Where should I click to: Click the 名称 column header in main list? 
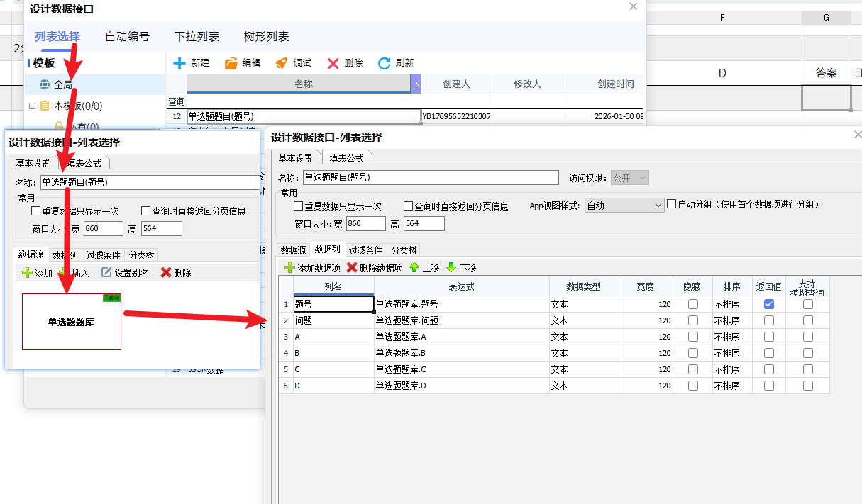(x=298, y=84)
